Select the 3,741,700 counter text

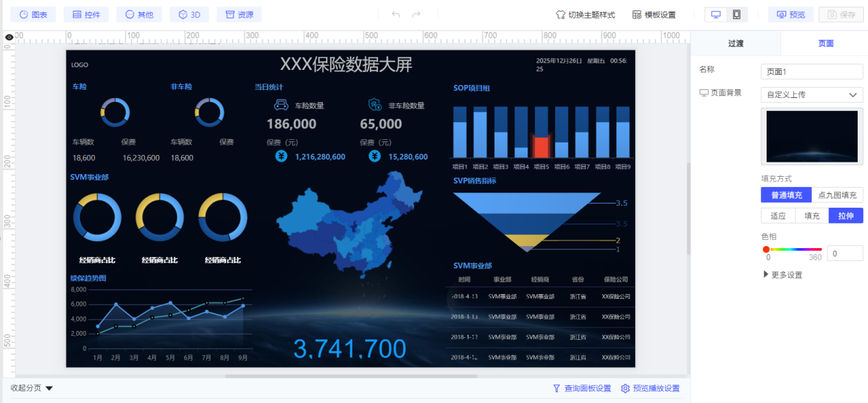350,348
